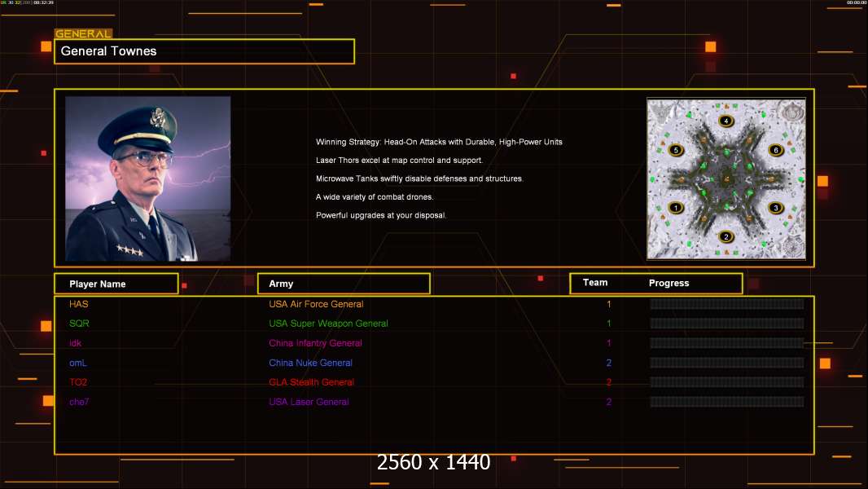The width and height of the screenshot is (868, 489).
Task: Select player name HAS
Action: [x=79, y=304]
